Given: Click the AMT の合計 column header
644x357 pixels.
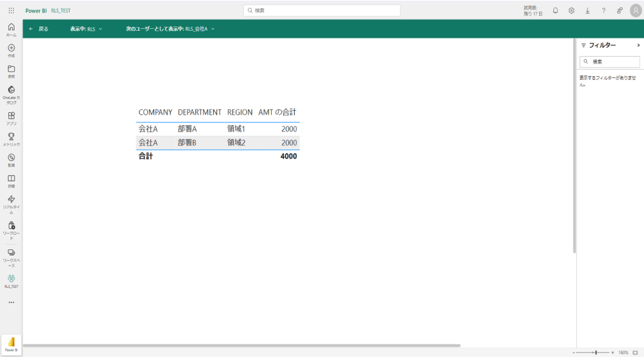Looking at the screenshot, I should coord(277,112).
